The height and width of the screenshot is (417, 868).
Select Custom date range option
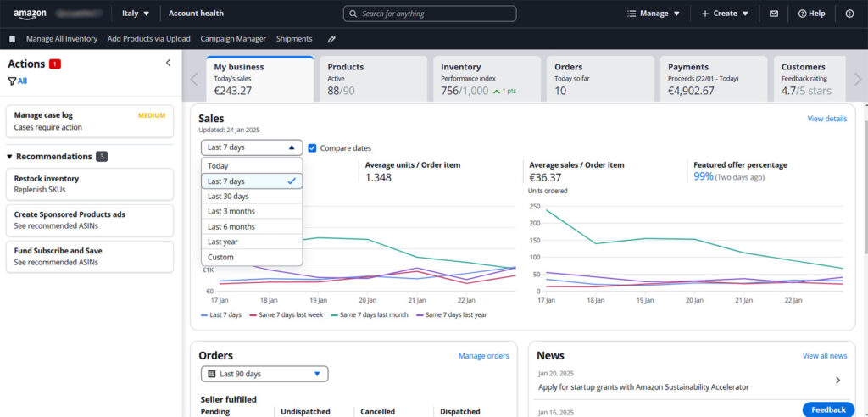252,257
